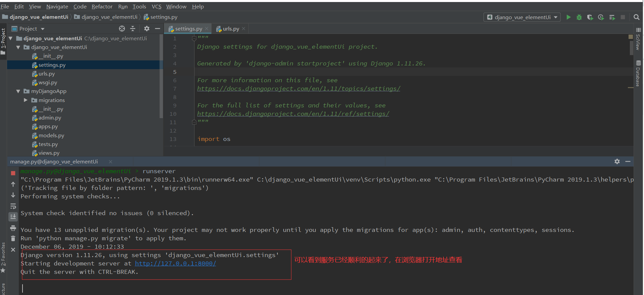
Task: Collapse all in Project panel
Action: click(133, 29)
